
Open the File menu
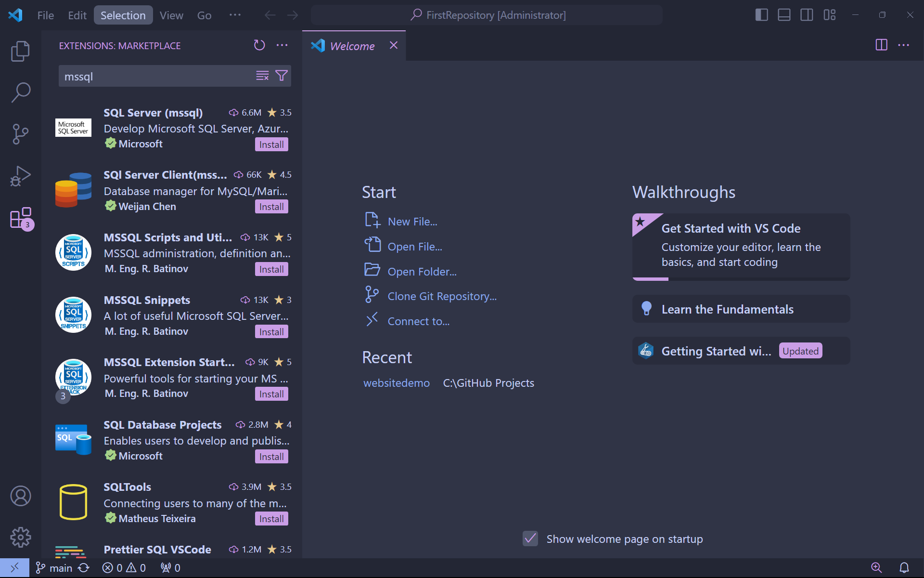coord(45,15)
